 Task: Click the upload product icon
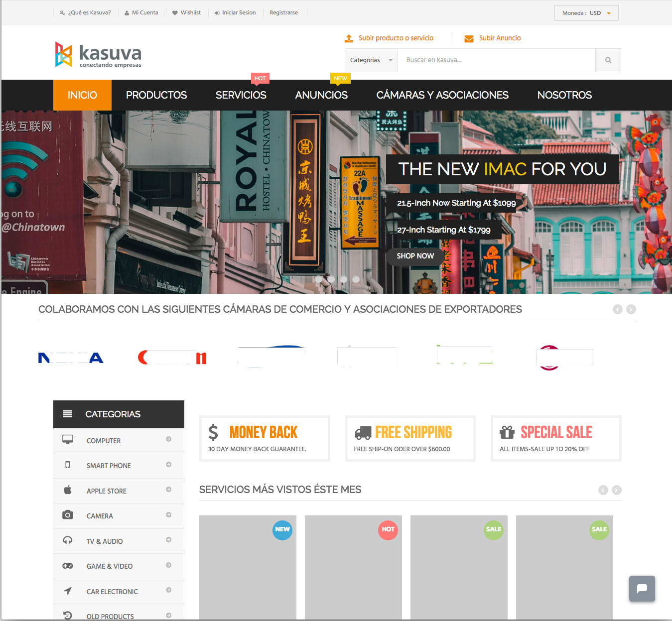point(349,38)
